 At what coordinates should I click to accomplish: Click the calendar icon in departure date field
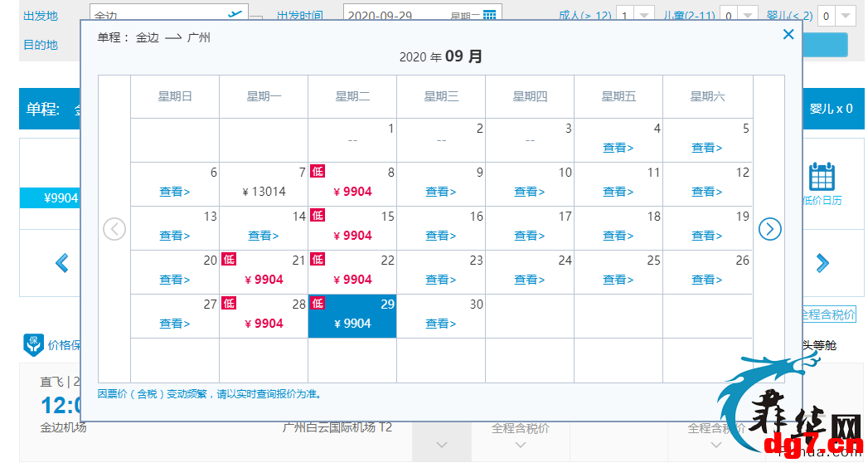(489, 16)
